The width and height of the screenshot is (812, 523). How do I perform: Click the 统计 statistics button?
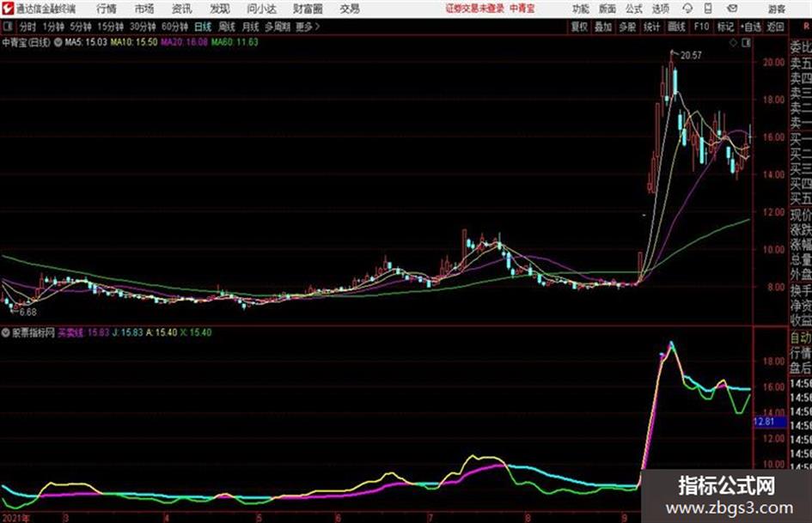point(651,27)
